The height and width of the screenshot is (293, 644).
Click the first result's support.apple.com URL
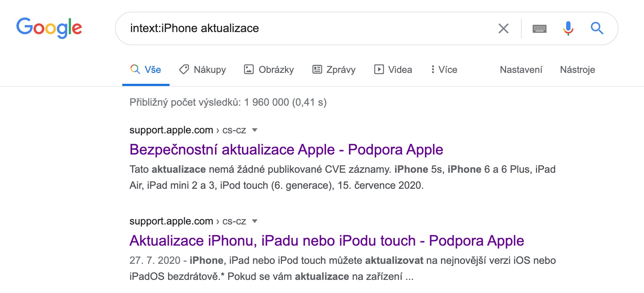pyautogui.click(x=171, y=130)
